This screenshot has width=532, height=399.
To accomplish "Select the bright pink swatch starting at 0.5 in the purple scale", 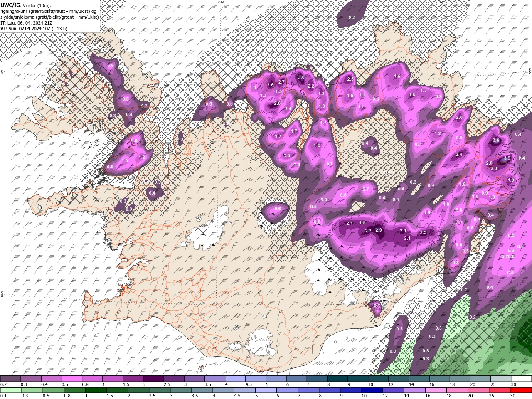I will click(x=72, y=379).
